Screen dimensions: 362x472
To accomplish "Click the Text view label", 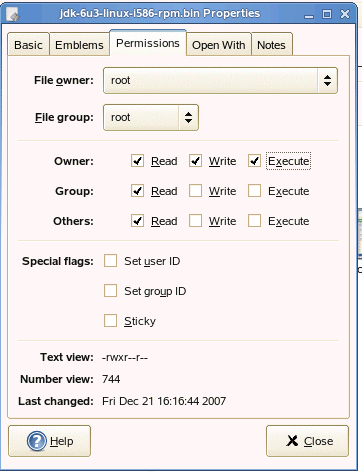I will (x=67, y=357).
